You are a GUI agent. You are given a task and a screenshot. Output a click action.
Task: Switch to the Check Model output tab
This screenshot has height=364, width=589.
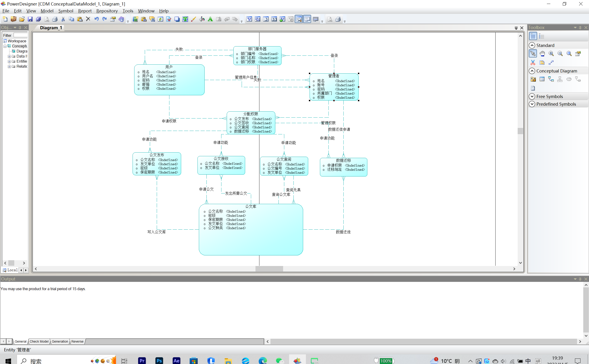pos(39,341)
